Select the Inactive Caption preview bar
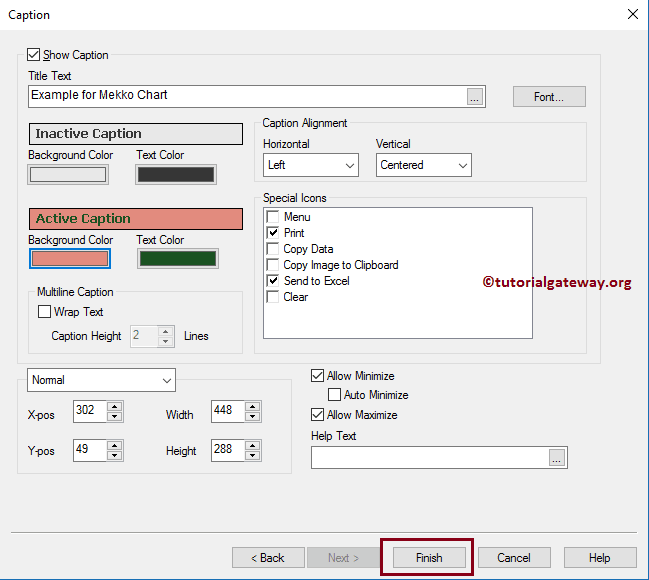This screenshot has height=580, width=649. pos(136,134)
